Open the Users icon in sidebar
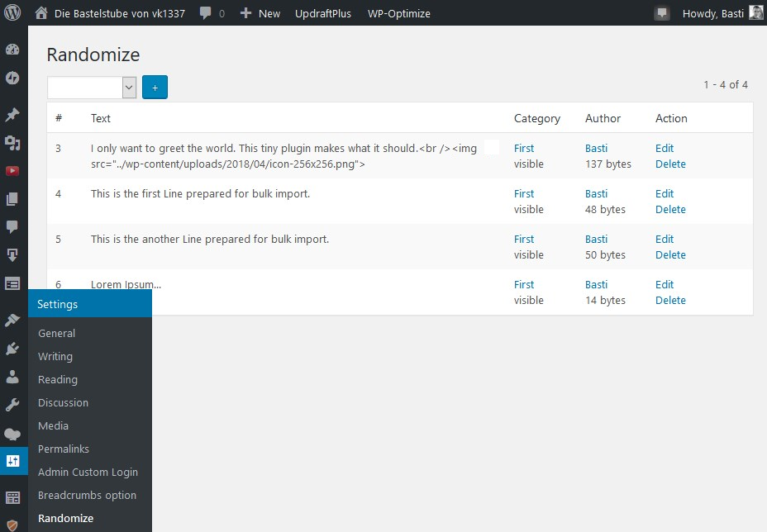The height and width of the screenshot is (532, 767). coord(12,377)
